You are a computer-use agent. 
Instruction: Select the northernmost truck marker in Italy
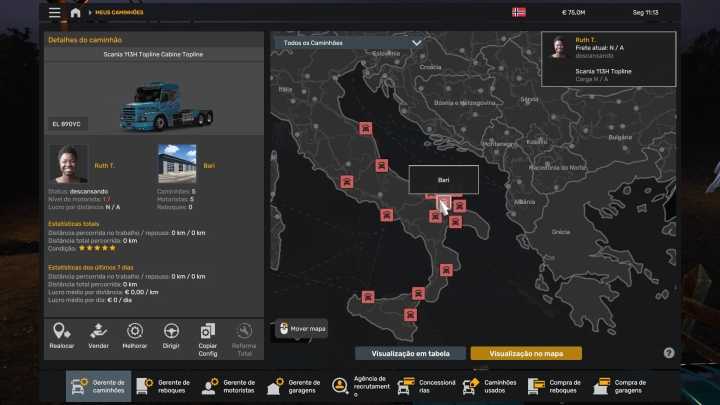(366, 128)
